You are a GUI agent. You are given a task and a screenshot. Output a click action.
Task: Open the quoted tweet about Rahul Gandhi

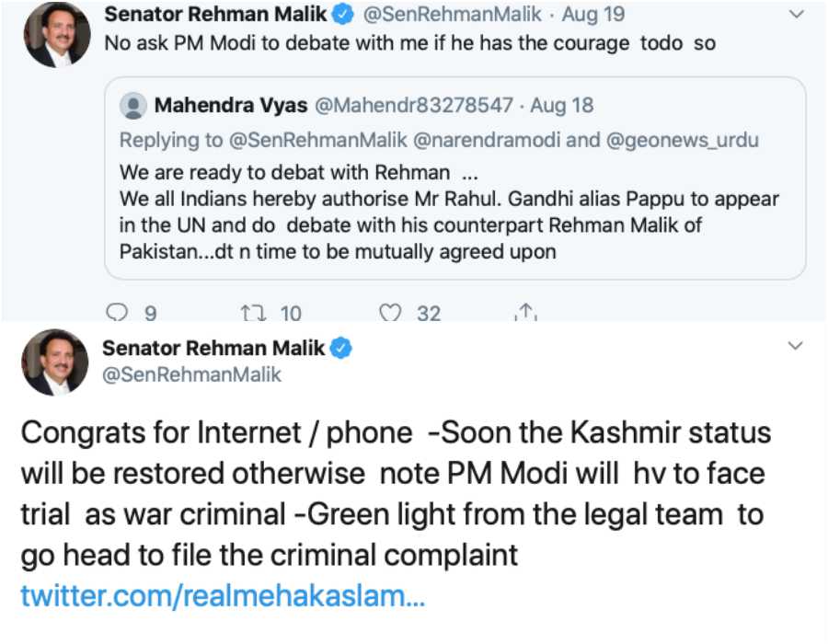(451, 212)
